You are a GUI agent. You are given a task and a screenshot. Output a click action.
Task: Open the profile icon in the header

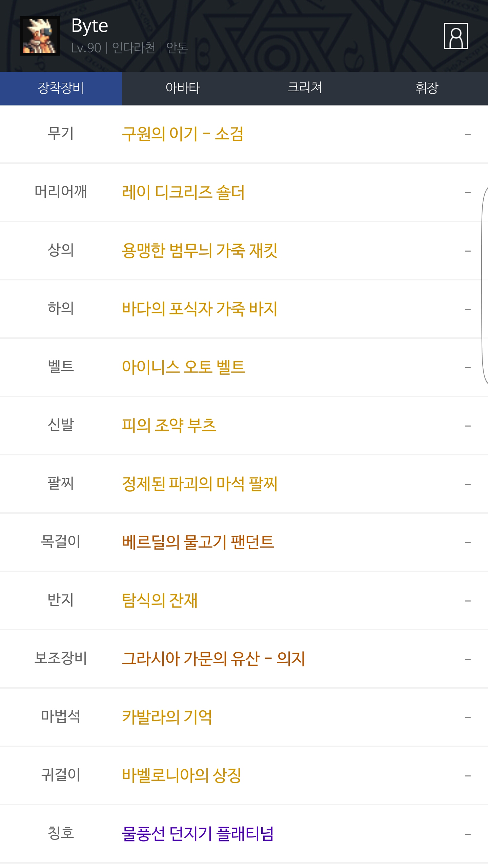click(x=456, y=36)
